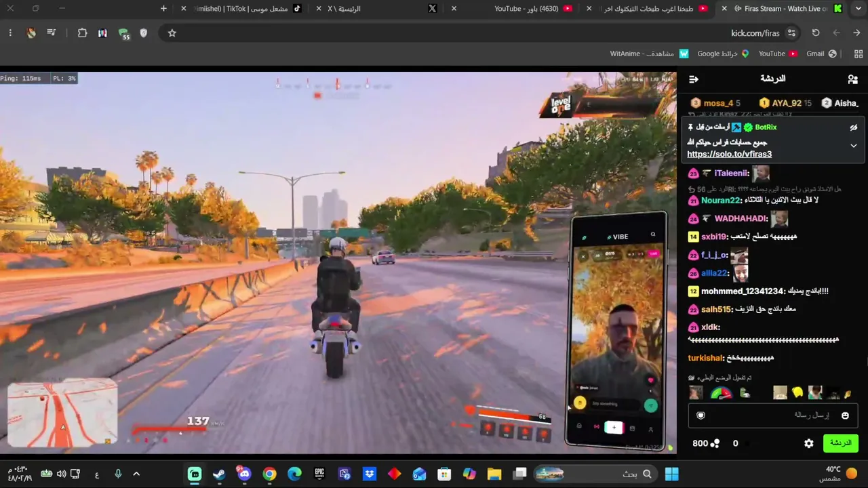The height and width of the screenshot is (488, 868).
Task: Expand the pinned message chevron
Action: tap(854, 146)
